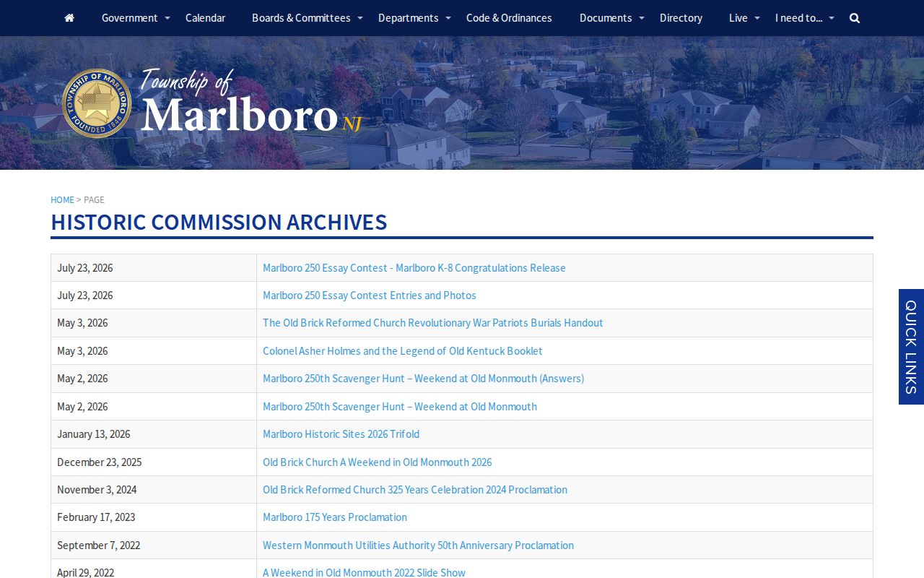
Task: Open the Government menu item
Action: tap(130, 18)
